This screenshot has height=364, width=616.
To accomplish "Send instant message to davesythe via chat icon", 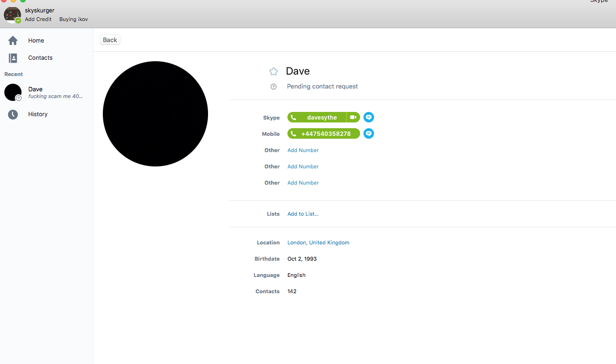I will coord(369,117).
